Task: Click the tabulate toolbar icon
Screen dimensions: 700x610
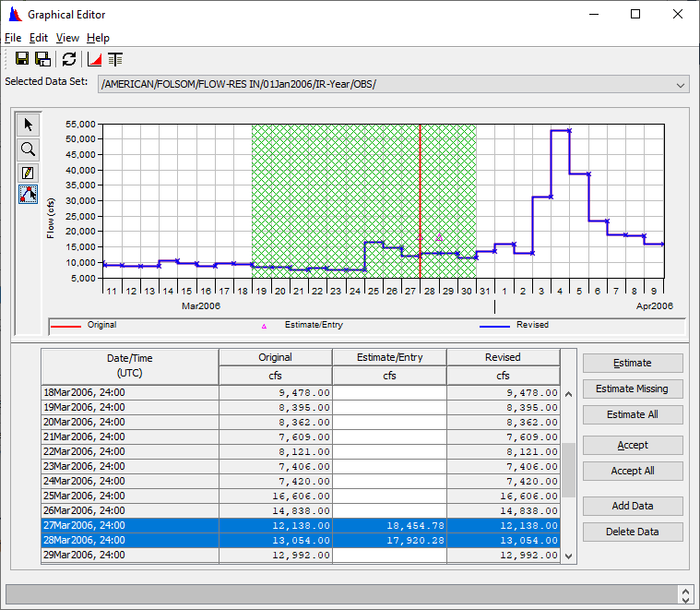Action: [115, 59]
